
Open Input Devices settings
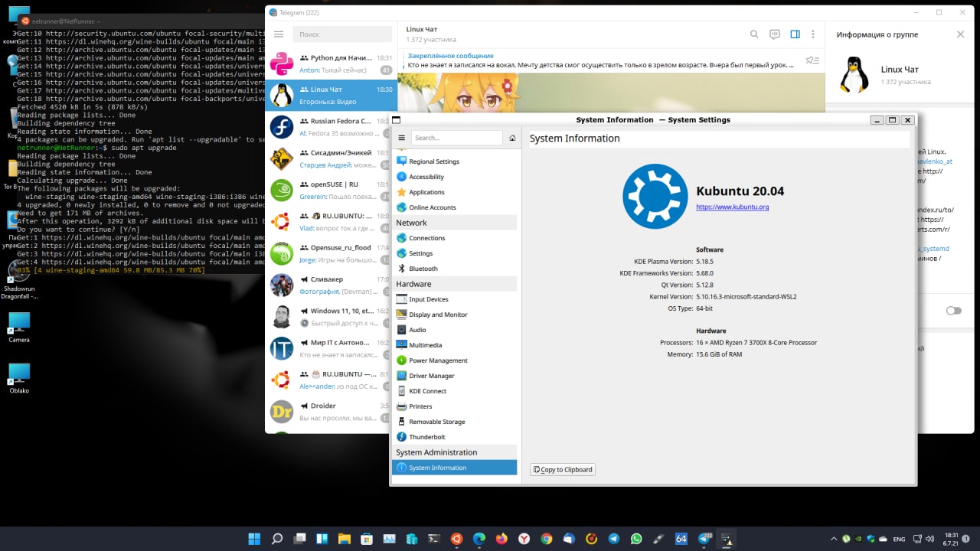[455, 299]
